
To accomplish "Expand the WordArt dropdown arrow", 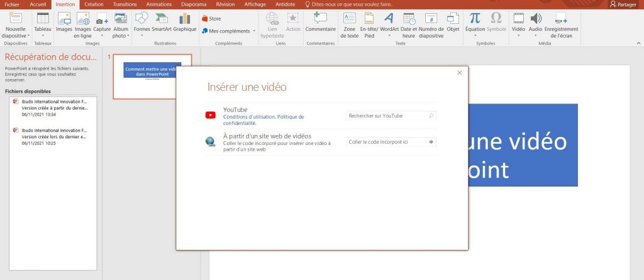I will [389, 36].
